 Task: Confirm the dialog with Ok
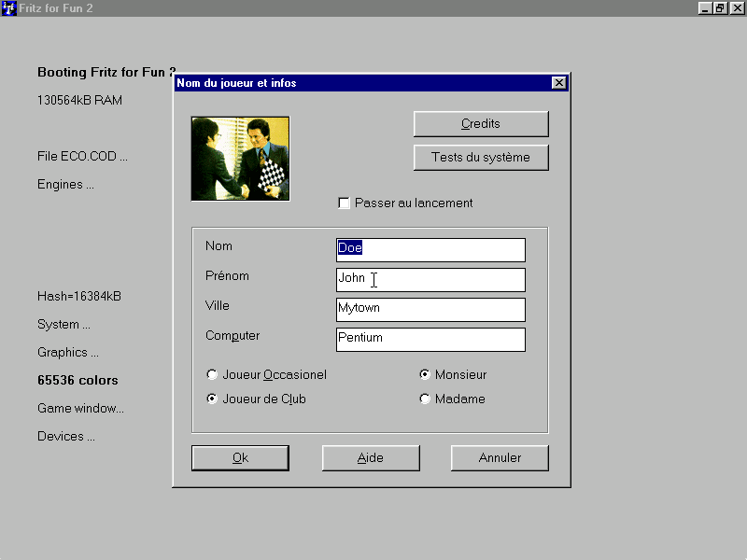coord(240,457)
